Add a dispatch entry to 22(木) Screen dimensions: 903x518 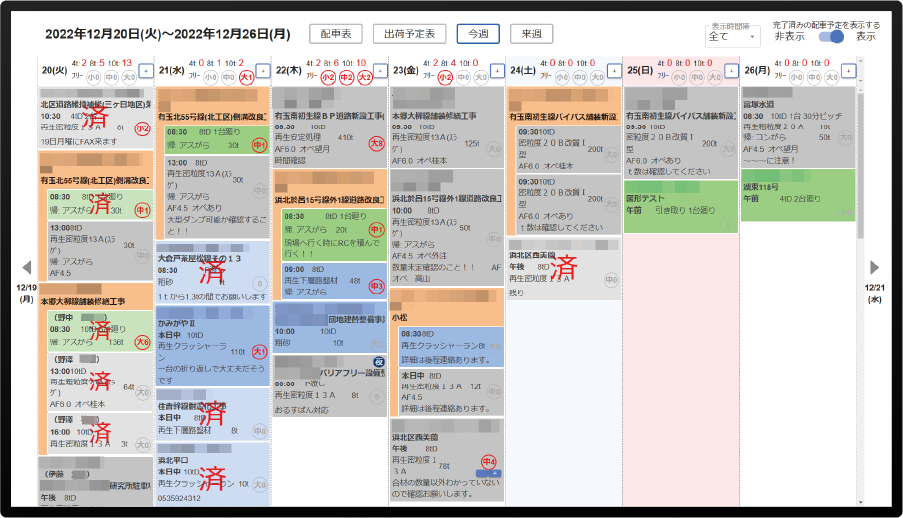[379, 71]
